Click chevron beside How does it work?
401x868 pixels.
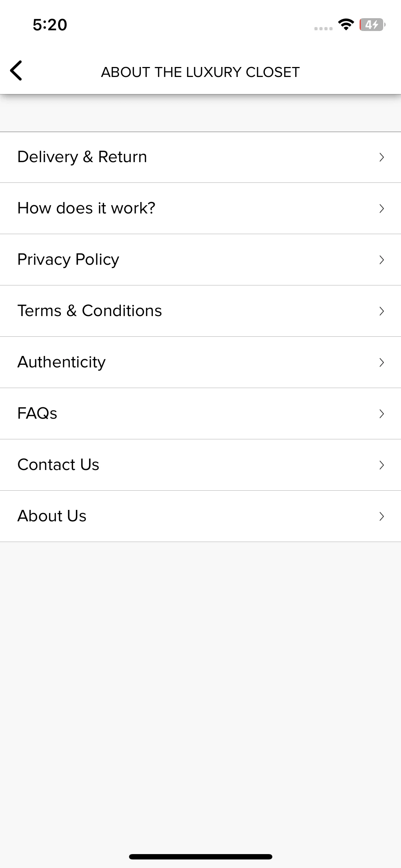pos(382,208)
